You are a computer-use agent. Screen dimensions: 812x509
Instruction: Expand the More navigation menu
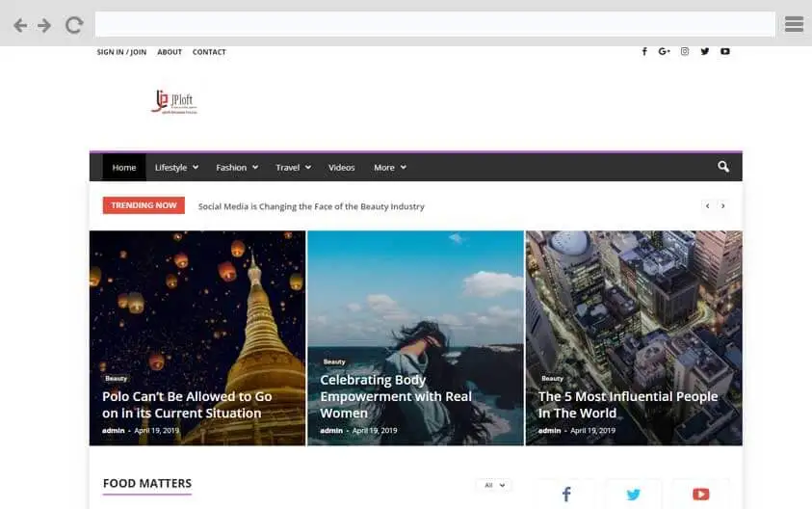click(390, 168)
